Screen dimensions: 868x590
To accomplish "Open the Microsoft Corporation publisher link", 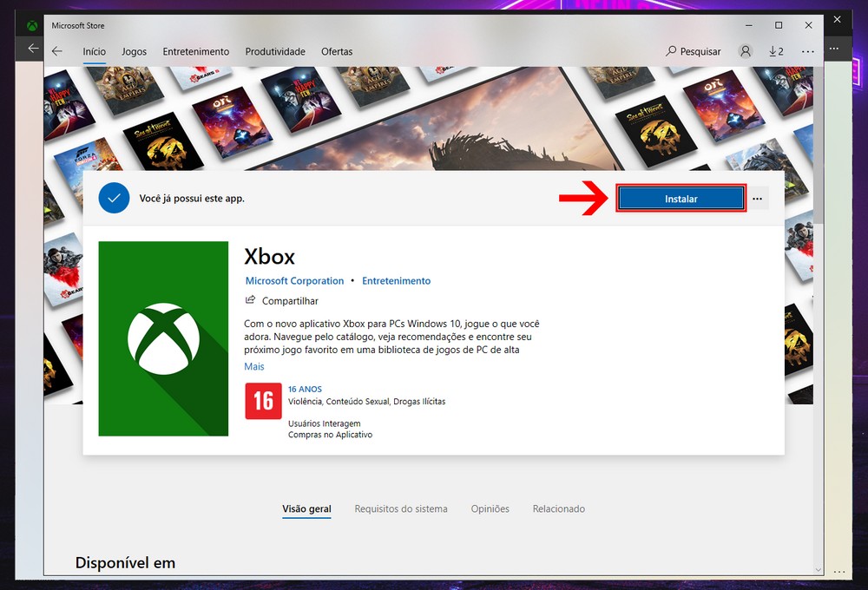I will 294,281.
